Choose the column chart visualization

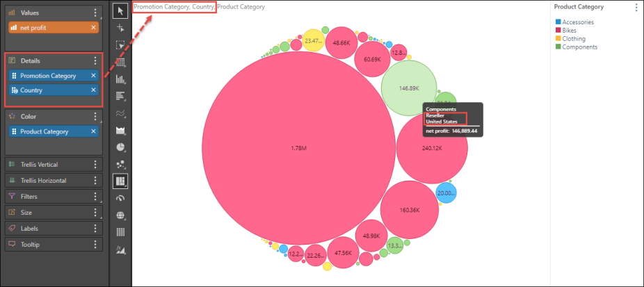tap(120, 79)
